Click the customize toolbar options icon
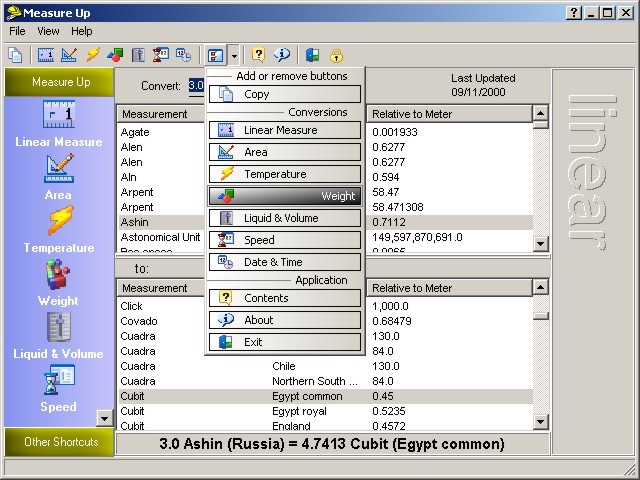This screenshot has height=480, width=640. [216, 55]
